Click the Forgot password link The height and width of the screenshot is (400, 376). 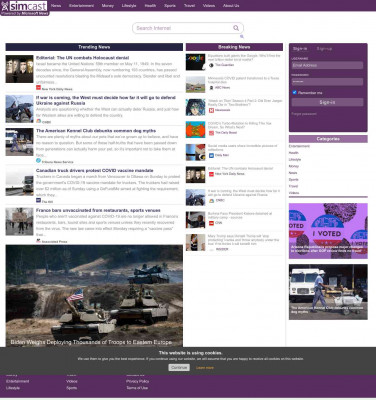pos(304,114)
